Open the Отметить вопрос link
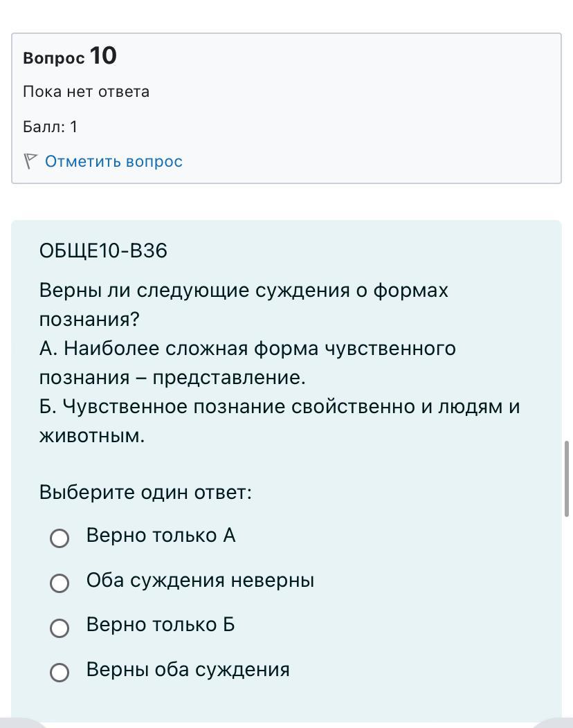The width and height of the screenshot is (573, 728). tap(113, 161)
